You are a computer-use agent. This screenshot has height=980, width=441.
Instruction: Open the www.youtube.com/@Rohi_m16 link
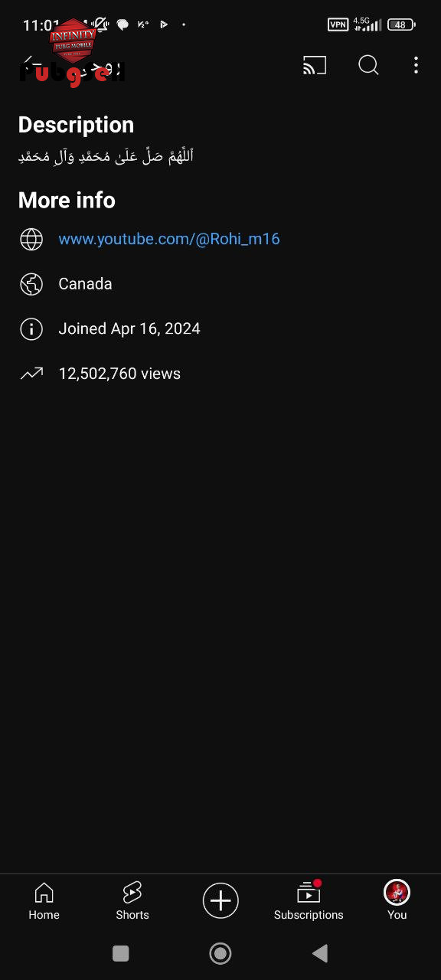coord(169,239)
